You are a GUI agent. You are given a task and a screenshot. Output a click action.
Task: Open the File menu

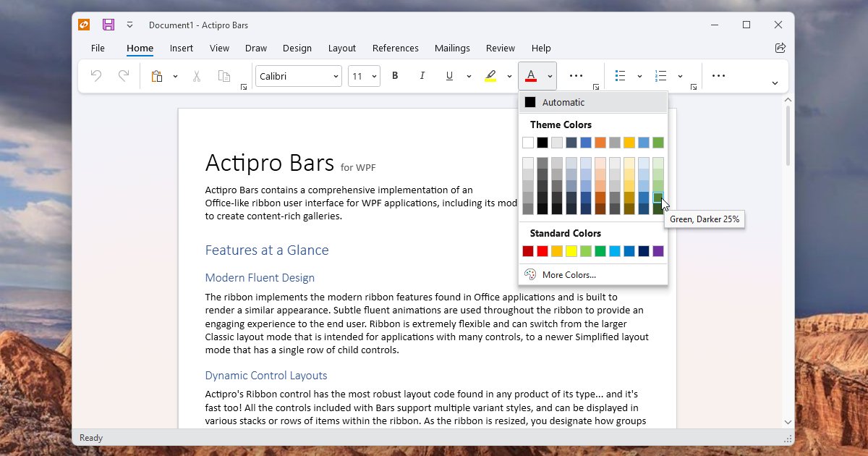[98, 48]
